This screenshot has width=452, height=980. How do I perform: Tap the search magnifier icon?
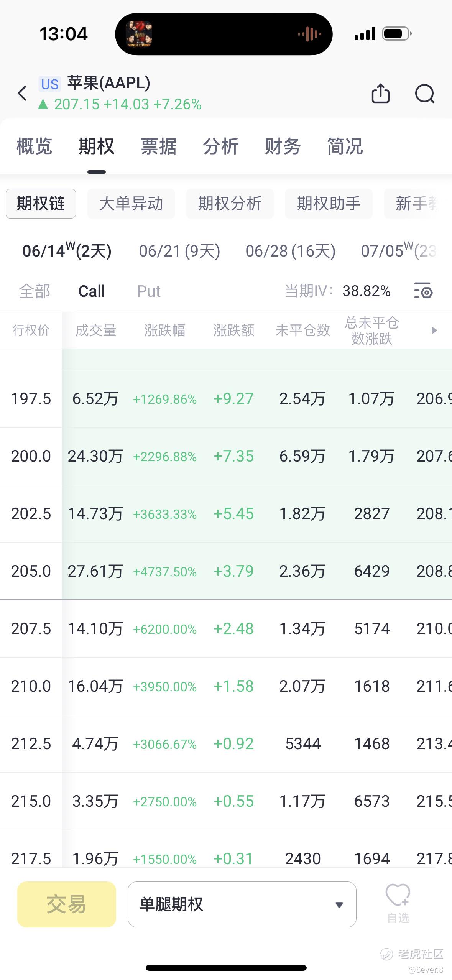(x=425, y=94)
